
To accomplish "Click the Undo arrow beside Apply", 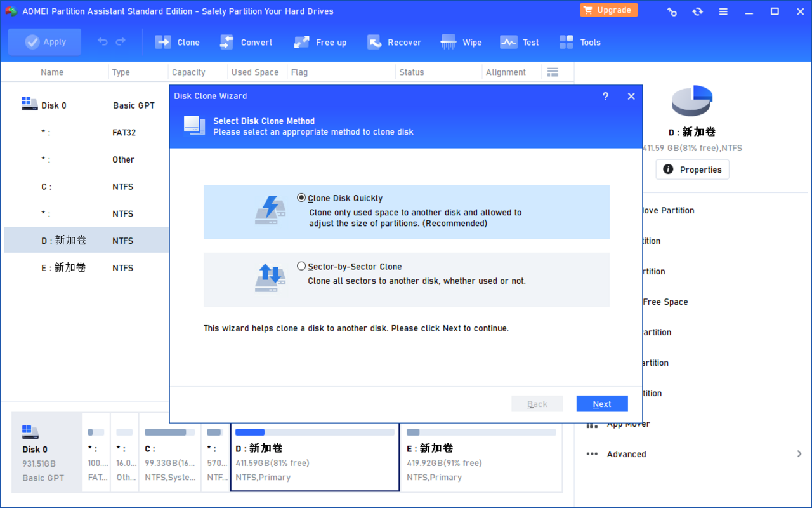I will point(102,41).
